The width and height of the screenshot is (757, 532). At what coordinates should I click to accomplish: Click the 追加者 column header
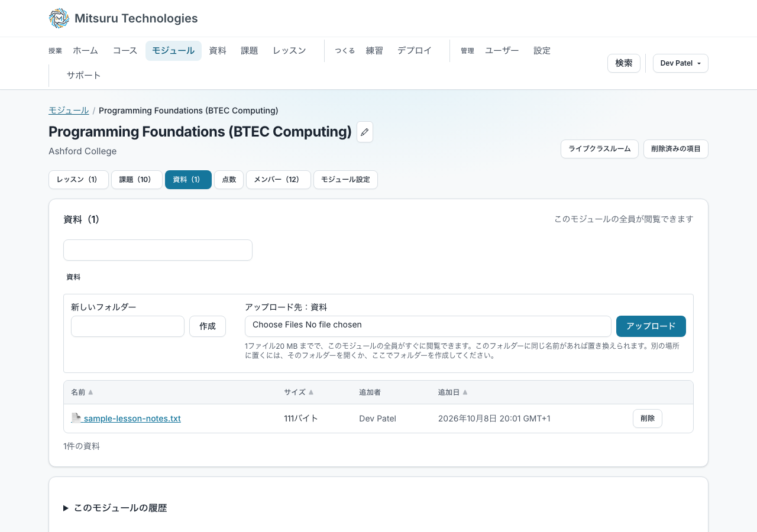(x=371, y=392)
